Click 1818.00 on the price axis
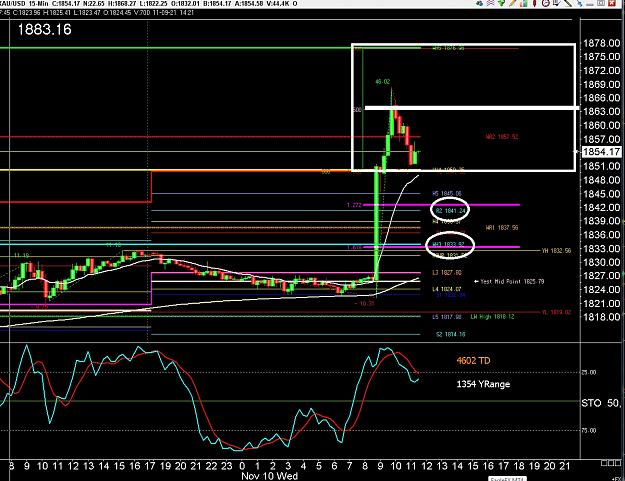Screen dimensions: 625x481 601,316
